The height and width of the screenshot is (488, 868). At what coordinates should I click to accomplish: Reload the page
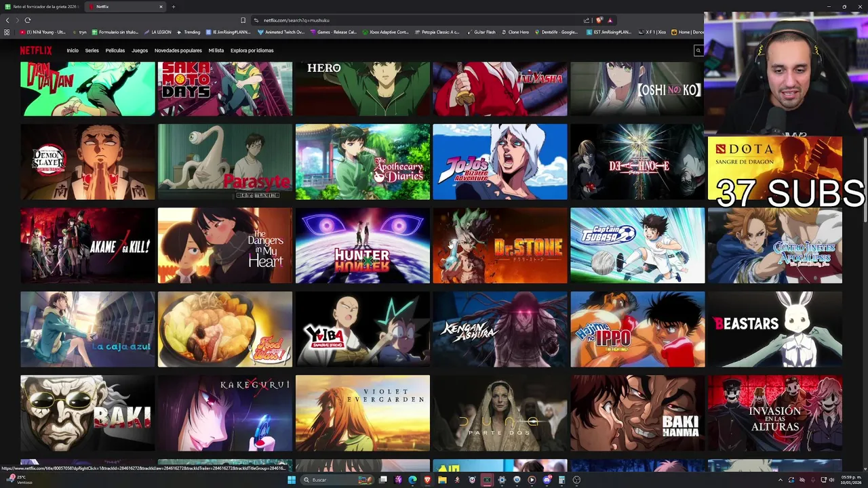[x=28, y=20]
